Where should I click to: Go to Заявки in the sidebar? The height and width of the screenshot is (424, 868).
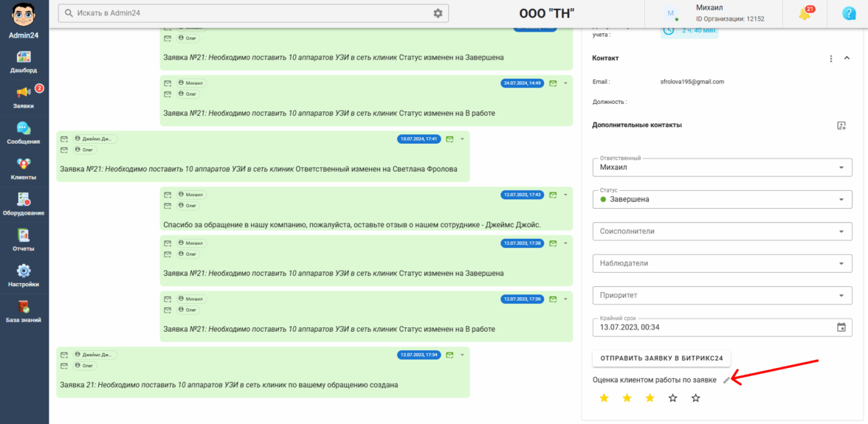24,97
